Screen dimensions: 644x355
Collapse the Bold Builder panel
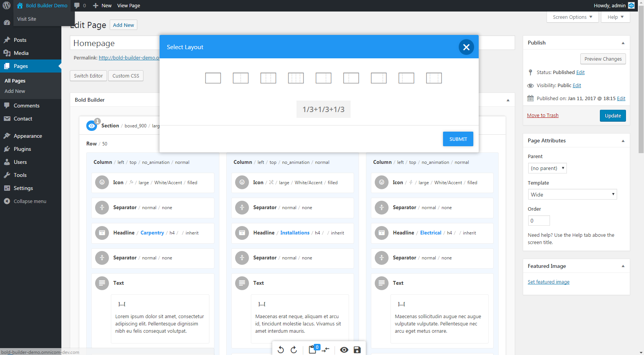click(x=508, y=100)
